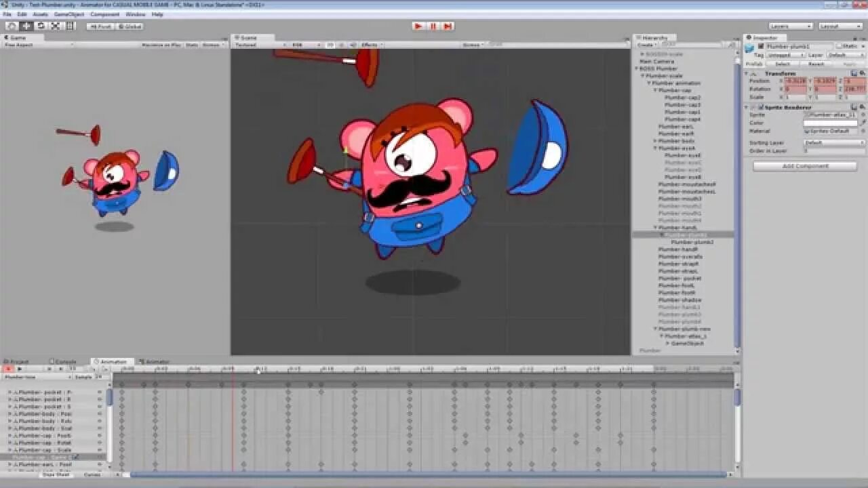Click the Add Component button
Screen dimensions: 868x488
pos(805,166)
